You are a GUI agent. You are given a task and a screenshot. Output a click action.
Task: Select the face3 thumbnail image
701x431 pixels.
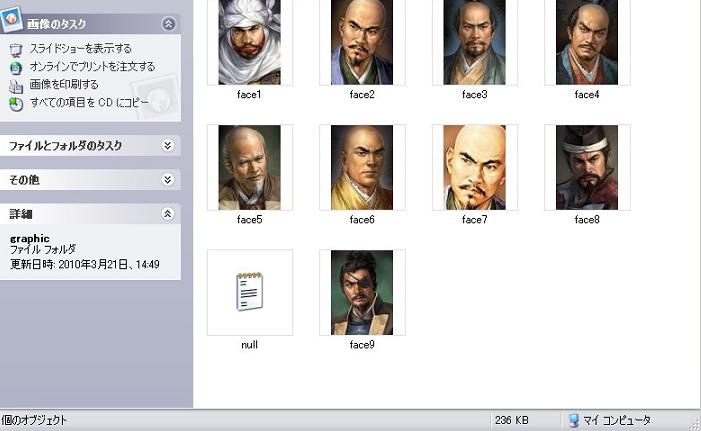click(x=474, y=42)
